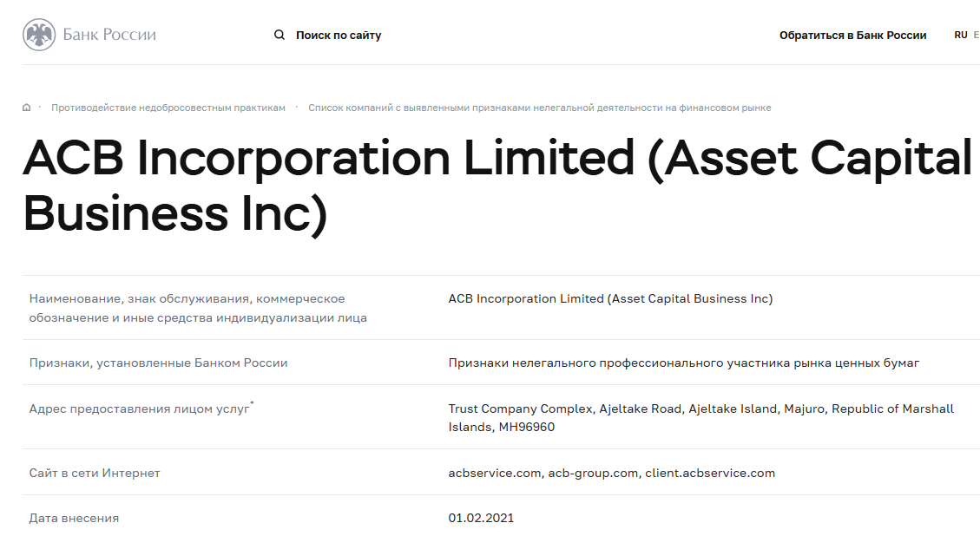The width and height of the screenshot is (980, 536).
Task: Click the 'Сайт в сети Интернет' row label
Action: [95, 473]
